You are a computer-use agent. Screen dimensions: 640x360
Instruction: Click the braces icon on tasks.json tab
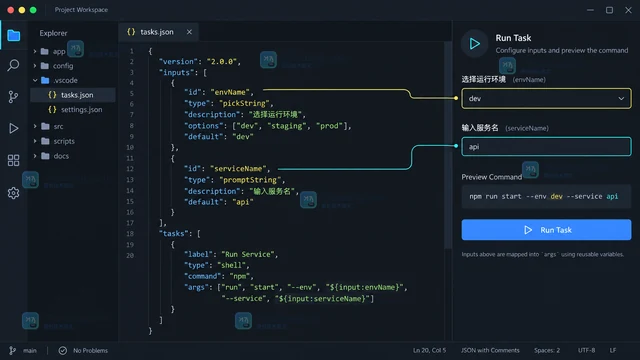(131, 32)
